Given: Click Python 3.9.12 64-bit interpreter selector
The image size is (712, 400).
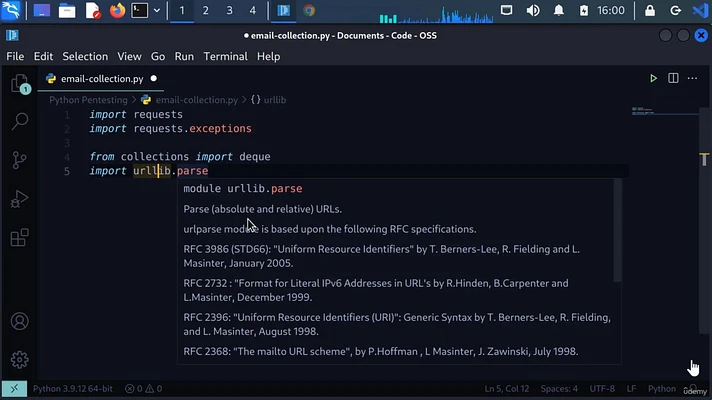Looking at the screenshot, I should pyautogui.click(x=73, y=388).
